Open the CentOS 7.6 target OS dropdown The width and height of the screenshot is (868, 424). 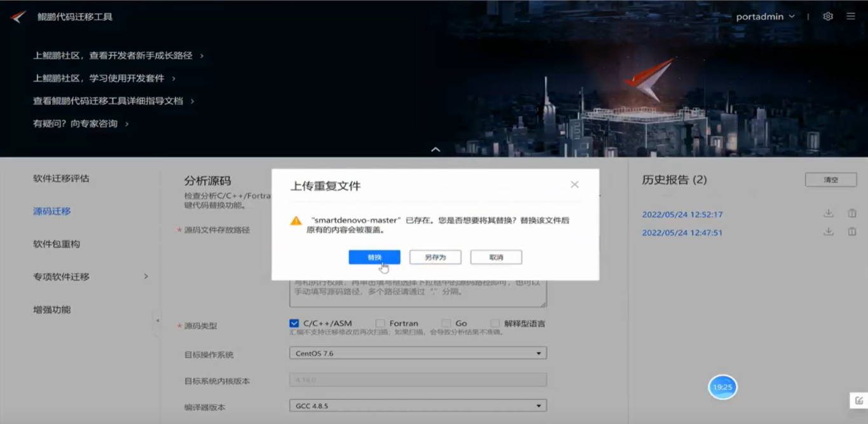pyautogui.click(x=418, y=353)
